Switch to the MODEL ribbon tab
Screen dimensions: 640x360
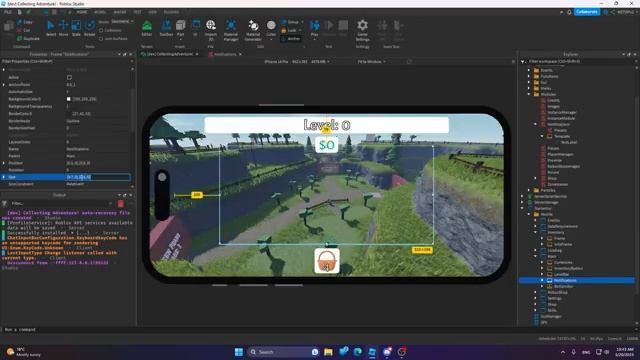coord(100,12)
